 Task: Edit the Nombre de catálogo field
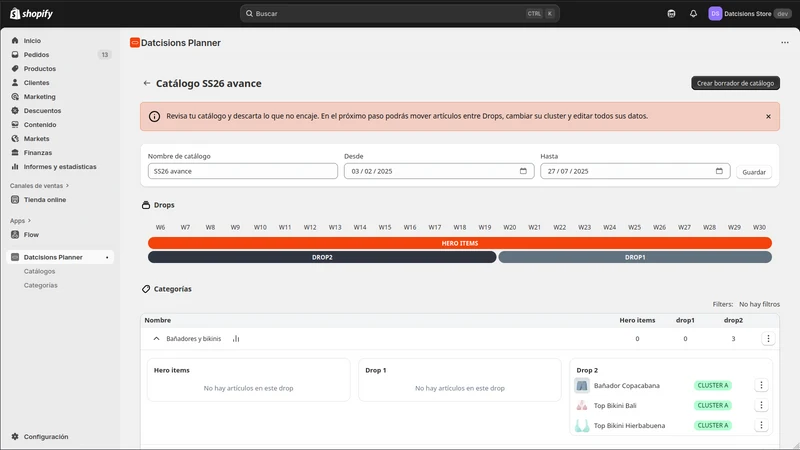243,171
